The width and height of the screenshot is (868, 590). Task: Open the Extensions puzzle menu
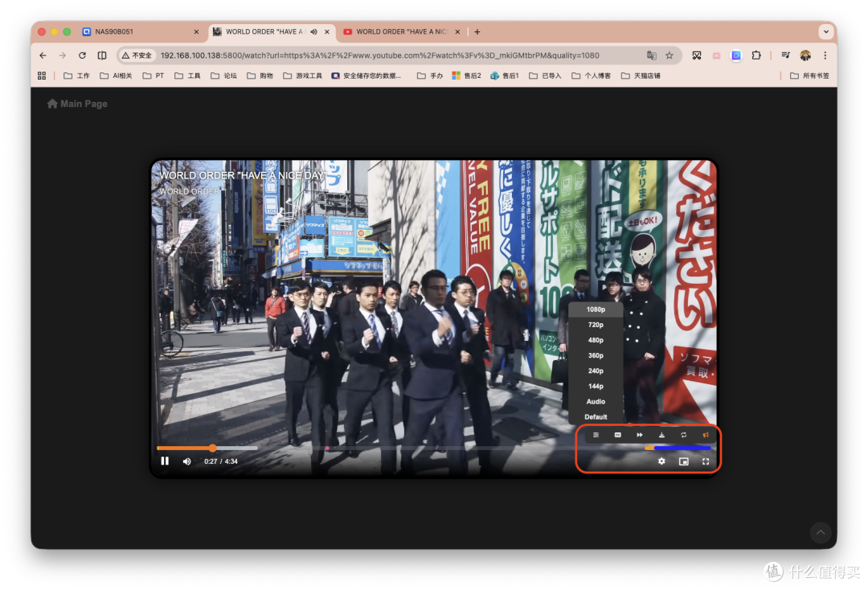pos(756,55)
